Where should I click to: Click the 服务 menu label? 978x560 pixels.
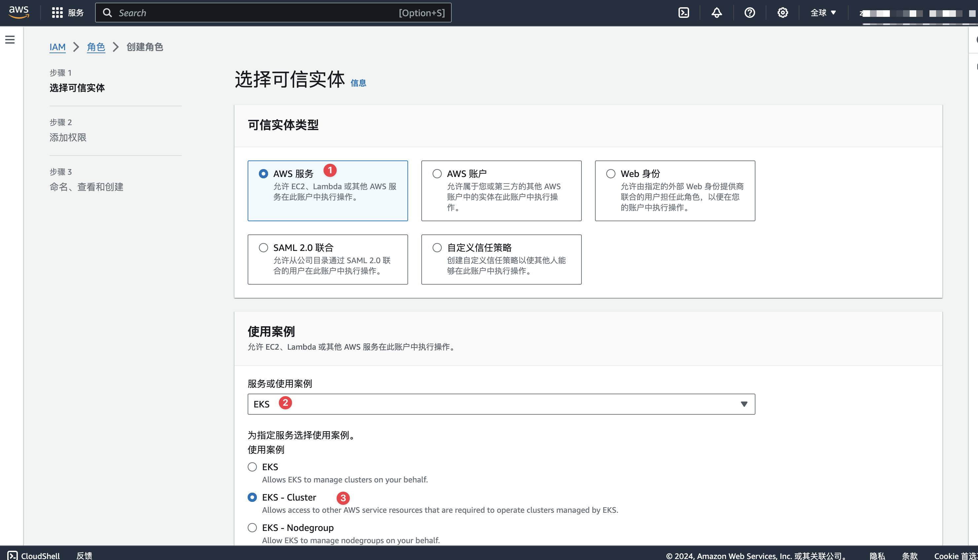pyautogui.click(x=76, y=13)
